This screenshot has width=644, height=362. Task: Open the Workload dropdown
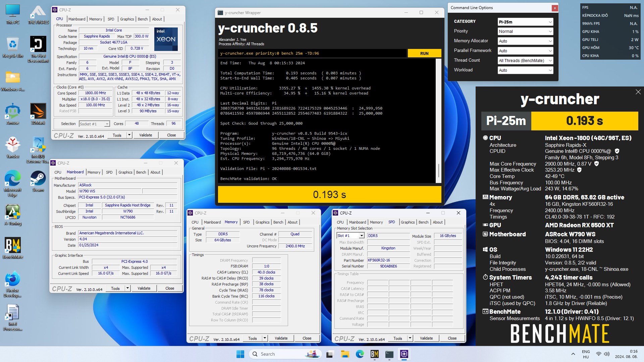[525, 70]
